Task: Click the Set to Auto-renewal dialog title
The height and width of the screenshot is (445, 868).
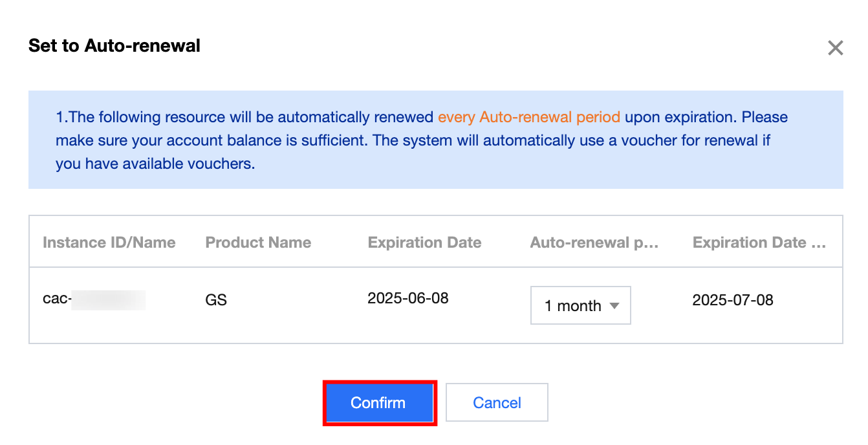Action: 114,46
